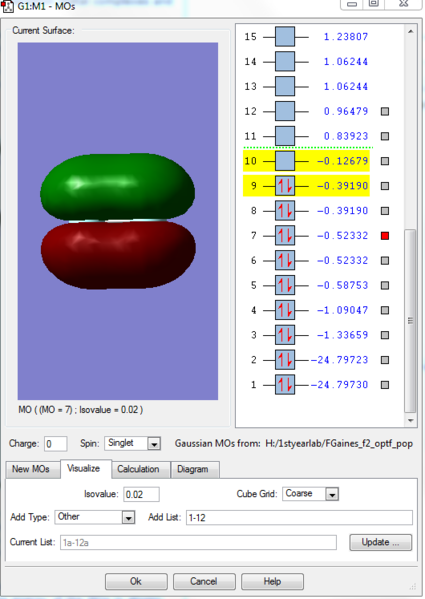Select the LUMO orbital 10 occupancy box

coord(285,161)
